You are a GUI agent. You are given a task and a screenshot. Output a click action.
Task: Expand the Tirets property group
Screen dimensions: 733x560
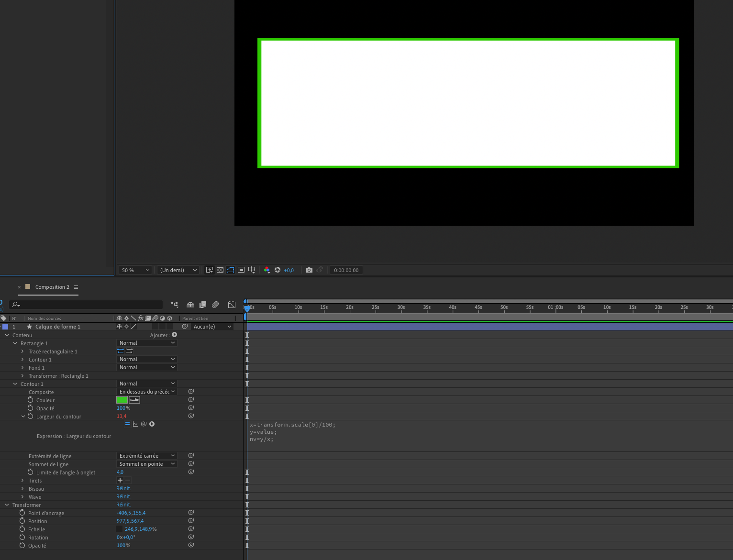tap(22, 481)
